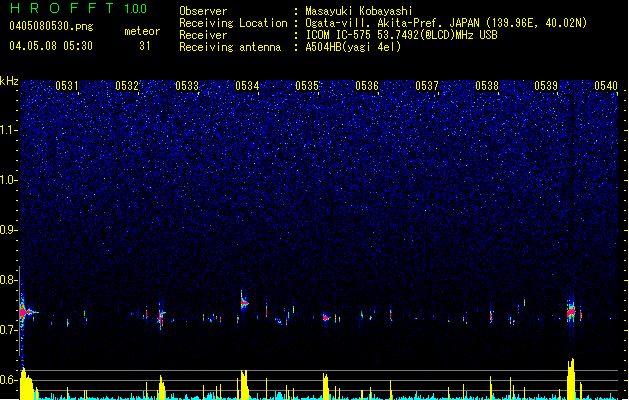Click the ICOM IC-575 receiver details
The image size is (629, 400).
pos(401,35)
